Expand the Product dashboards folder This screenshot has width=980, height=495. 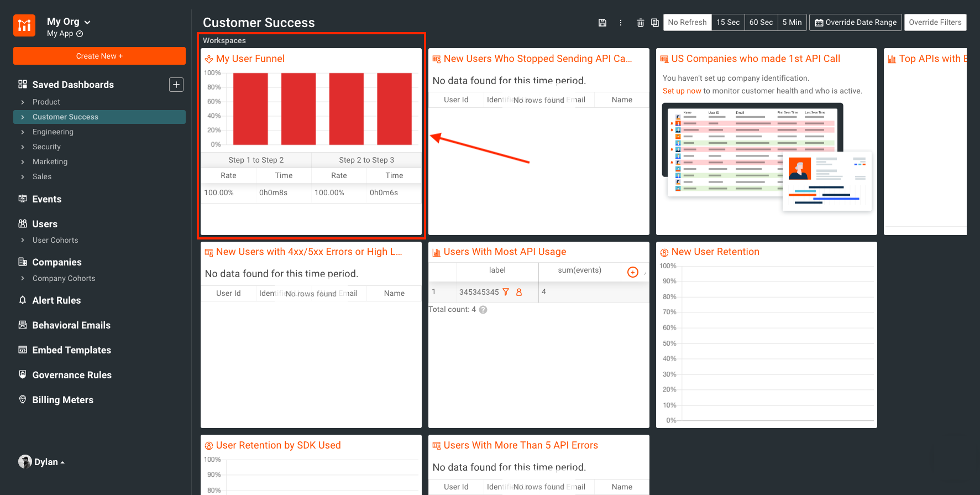click(23, 102)
